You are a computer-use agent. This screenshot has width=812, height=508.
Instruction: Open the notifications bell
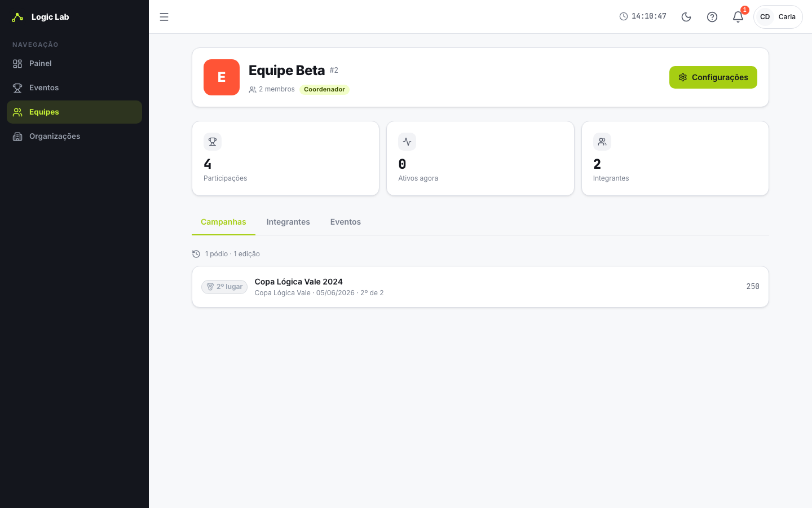pyautogui.click(x=738, y=17)
